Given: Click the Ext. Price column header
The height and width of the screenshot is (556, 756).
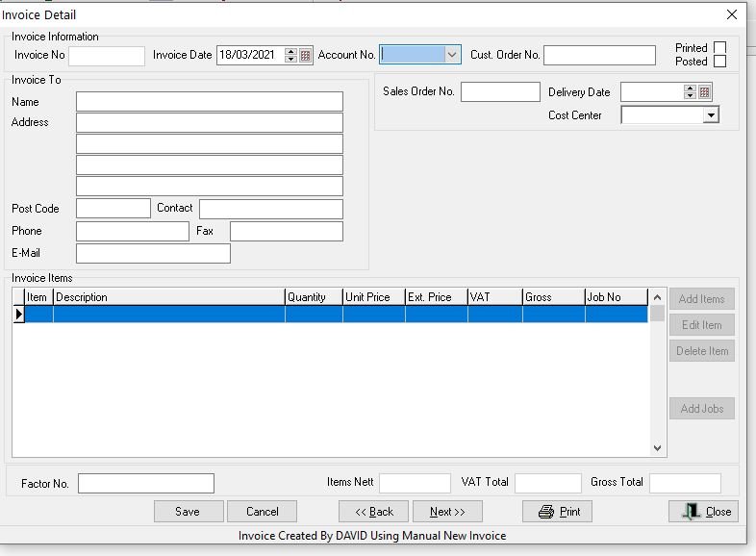Looking at the screenshot, I should (x=437, y=297).
